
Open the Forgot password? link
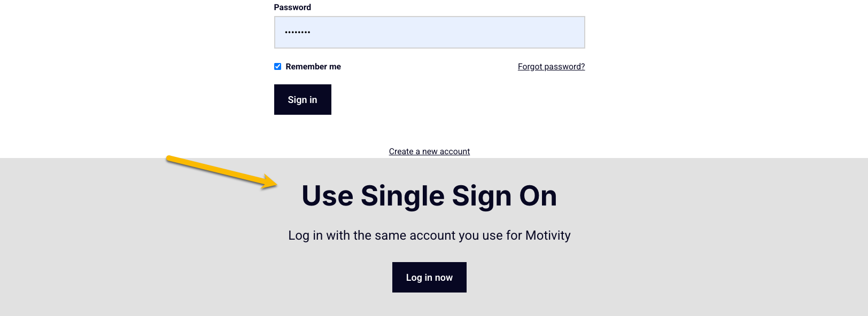[551, 67]
